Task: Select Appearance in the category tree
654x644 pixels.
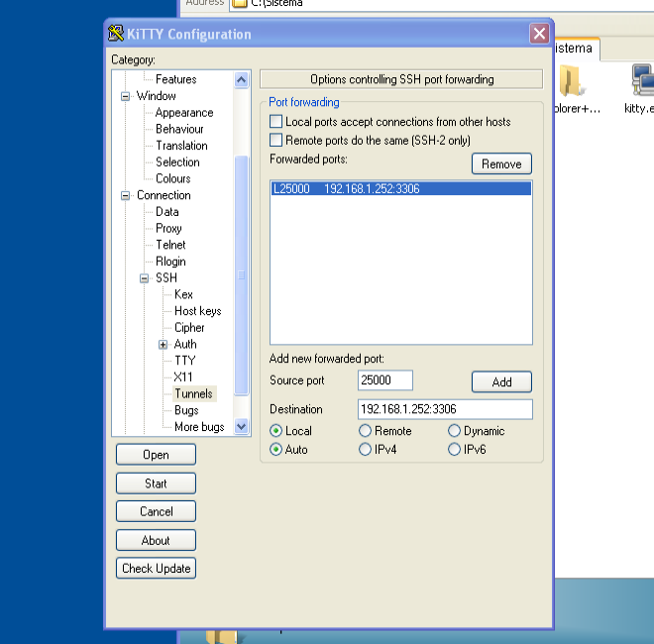Action: [x=184, y=113]
